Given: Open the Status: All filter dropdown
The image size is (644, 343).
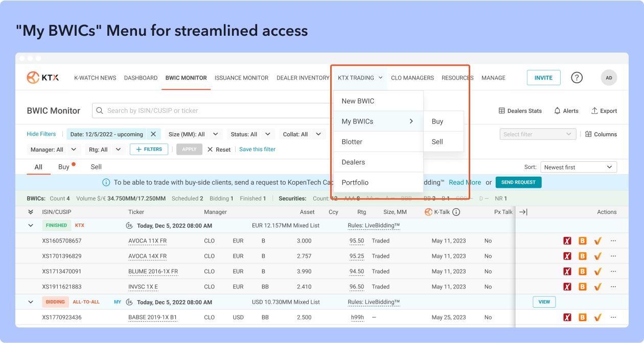Looking at the screenshot, I should click(249, 134).
